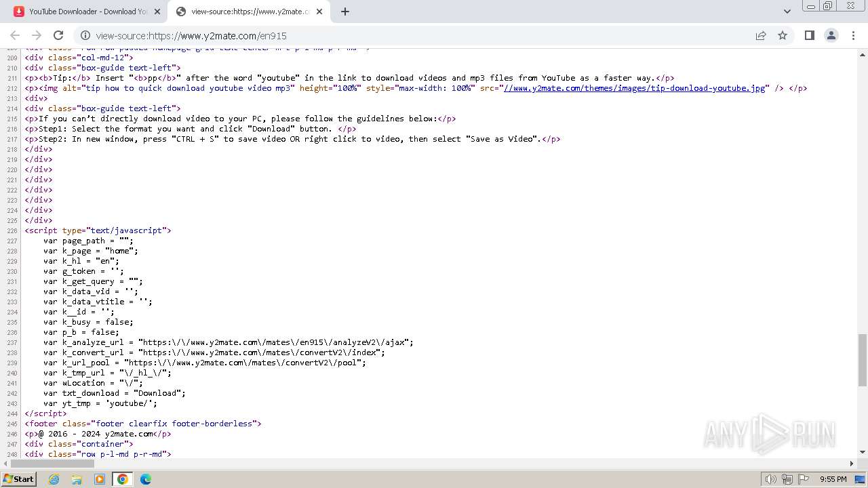Click the 'var k_hl = "en"' line
Viewport: 868px width, 488px height.
click(x=81, y=261)
